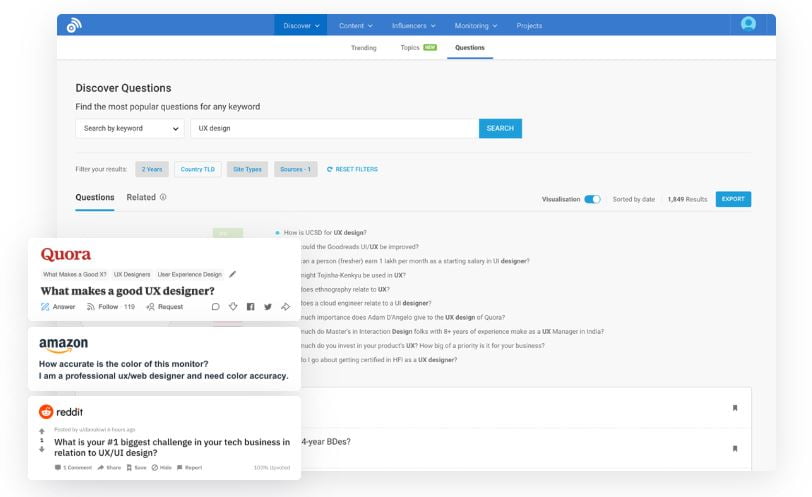Screen dimensions: 812x497
Task: Click the comment bubble icon on Quora card
Action: pyautogui.click(x=215, y=307)
